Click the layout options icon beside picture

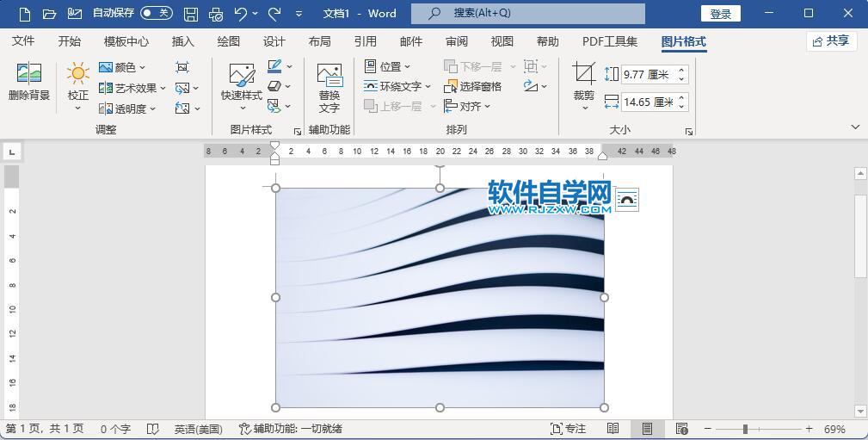click(x=627, y=200)
